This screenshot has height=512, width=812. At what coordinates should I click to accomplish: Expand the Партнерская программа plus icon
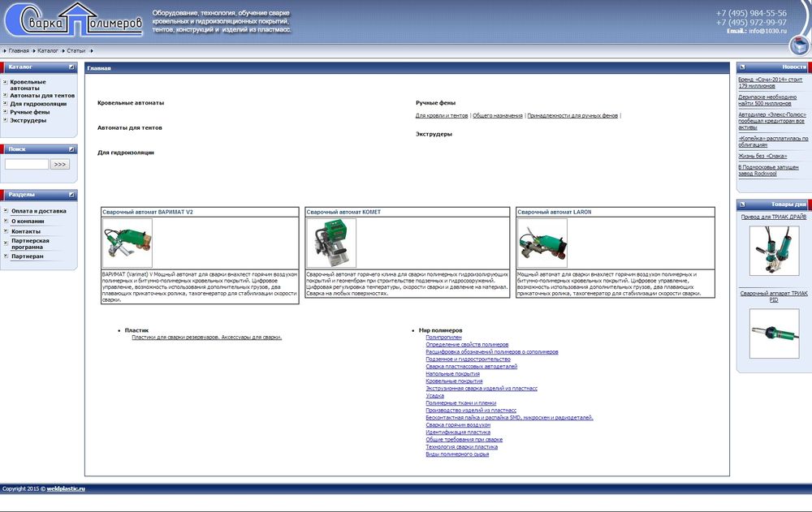point(6,241)
